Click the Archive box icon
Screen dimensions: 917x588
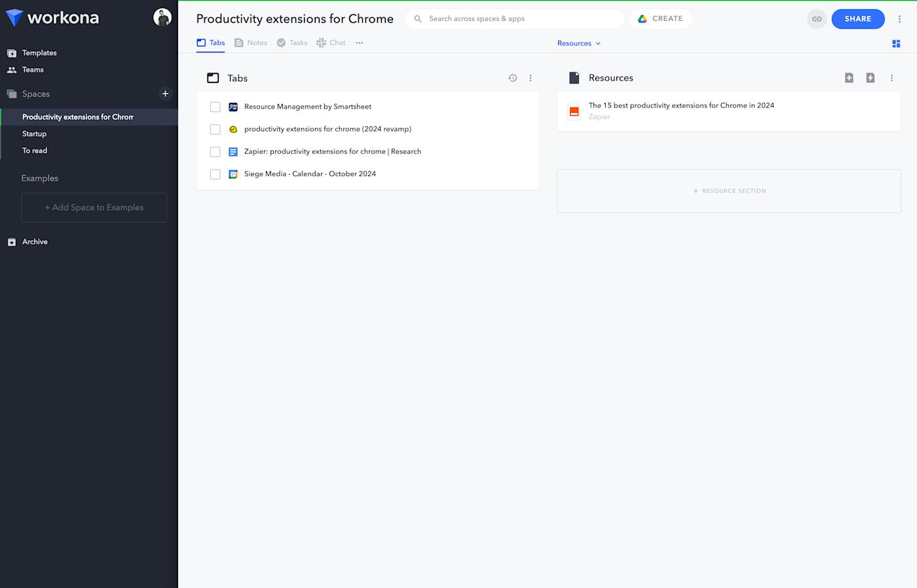click(x=12, y=242)
